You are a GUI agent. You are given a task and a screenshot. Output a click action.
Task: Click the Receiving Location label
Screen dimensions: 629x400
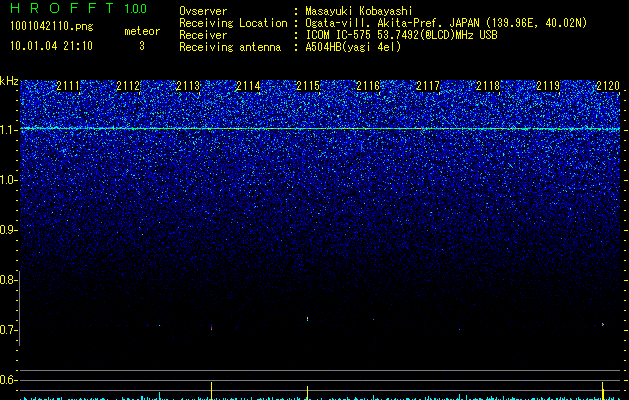[233, 23]
